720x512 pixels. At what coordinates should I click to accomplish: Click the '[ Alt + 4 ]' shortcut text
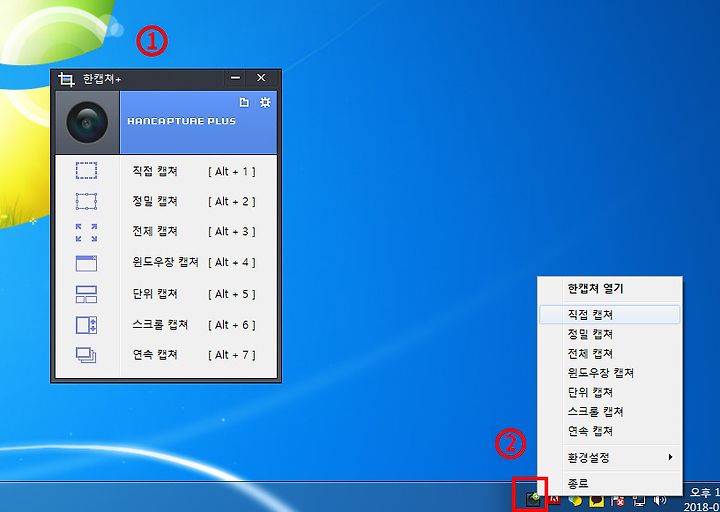pos(232,263)
